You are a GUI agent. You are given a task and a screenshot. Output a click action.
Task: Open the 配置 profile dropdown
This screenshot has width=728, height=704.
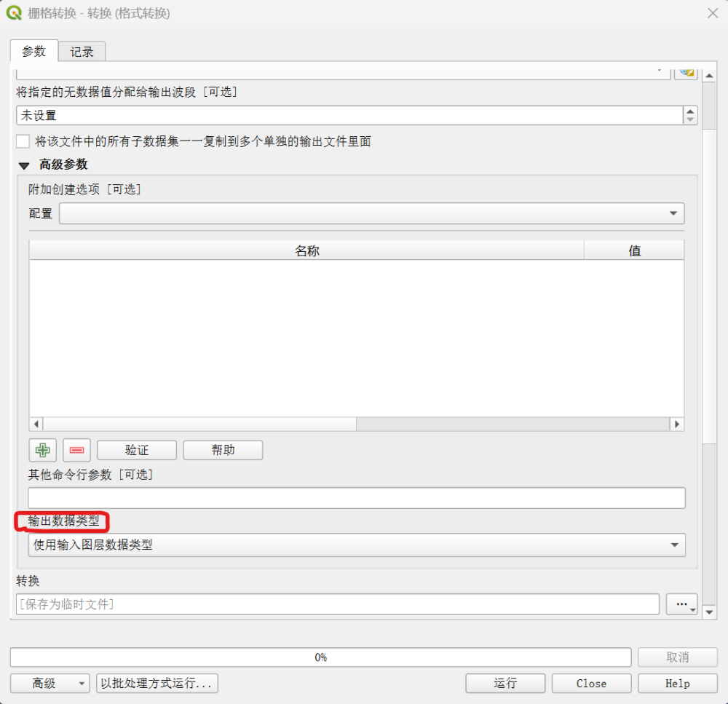click(371, 213)
